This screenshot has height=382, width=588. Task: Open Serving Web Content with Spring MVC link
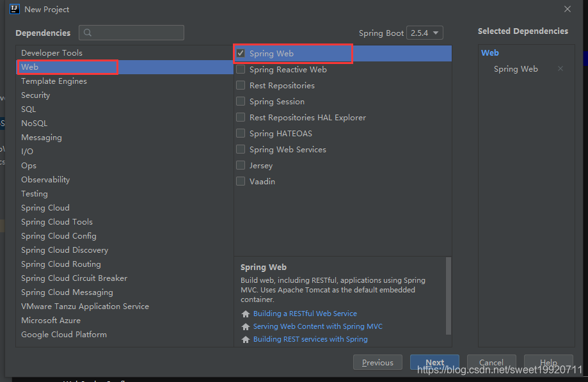(x=317, y=326)
